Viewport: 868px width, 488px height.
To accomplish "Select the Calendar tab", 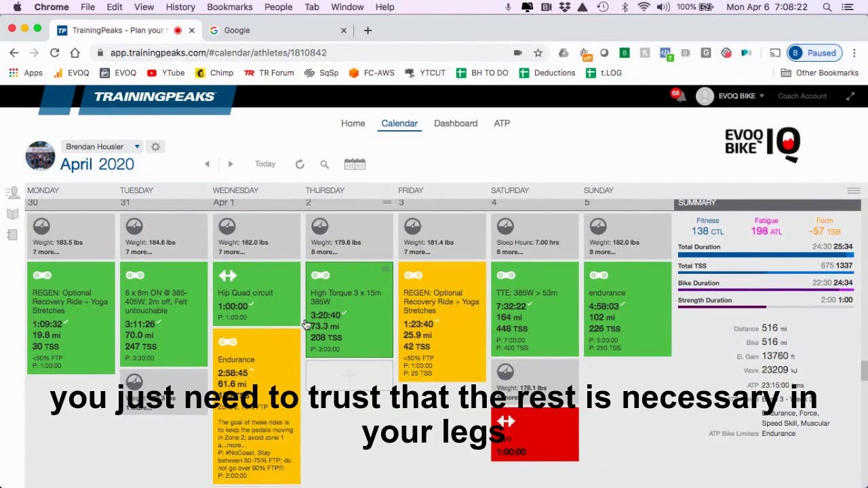I will [x=399, y=123].
